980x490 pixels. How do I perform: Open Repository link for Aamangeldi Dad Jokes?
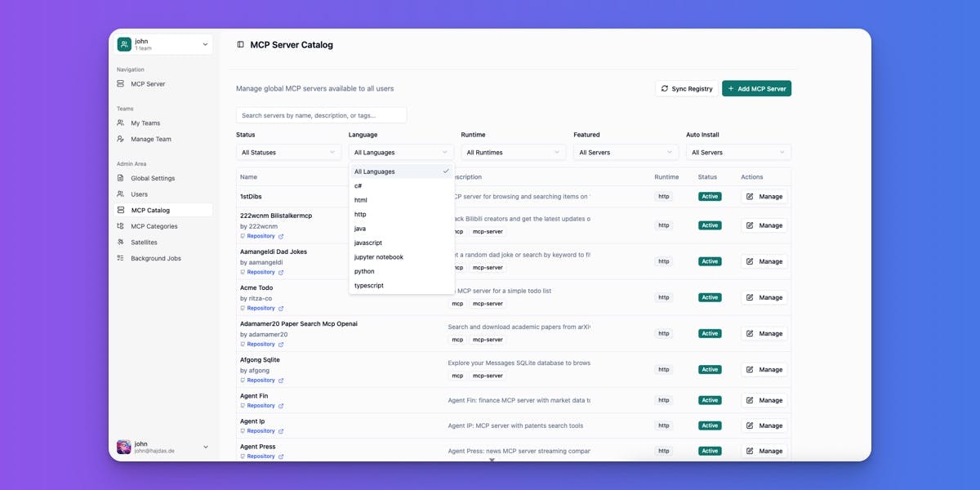262,272
